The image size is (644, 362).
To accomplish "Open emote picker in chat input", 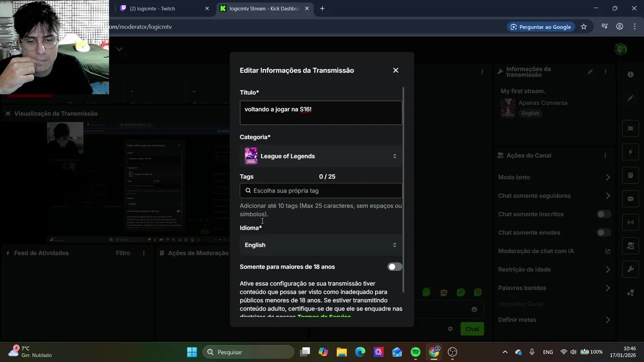I will pyautogui.click(x=474, y=309).
